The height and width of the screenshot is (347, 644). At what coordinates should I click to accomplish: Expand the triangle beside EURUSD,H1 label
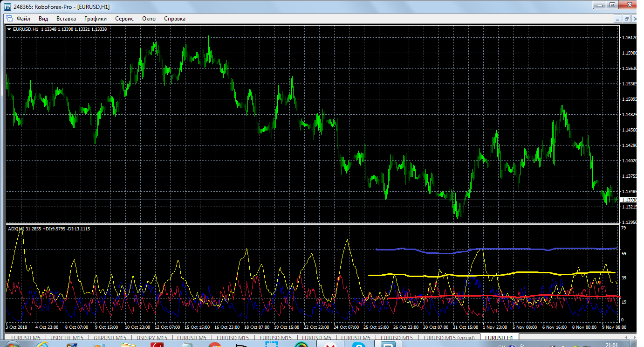tap(9, 29)
